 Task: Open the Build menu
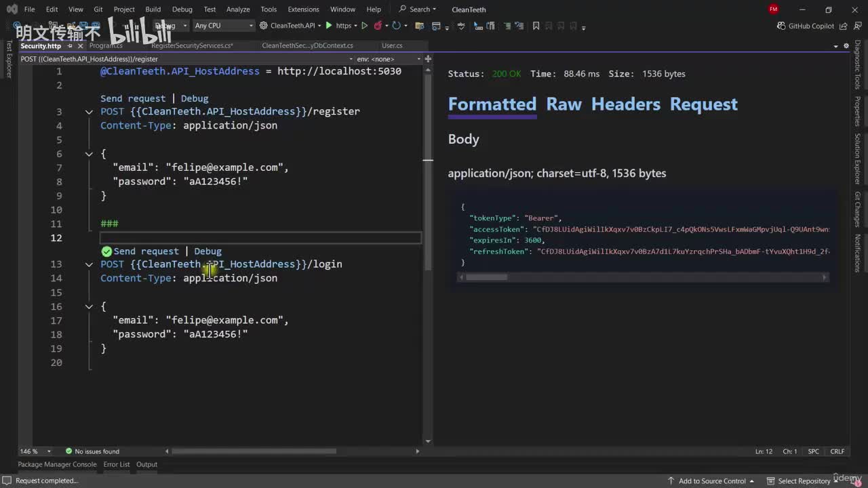tap(153, 9)
